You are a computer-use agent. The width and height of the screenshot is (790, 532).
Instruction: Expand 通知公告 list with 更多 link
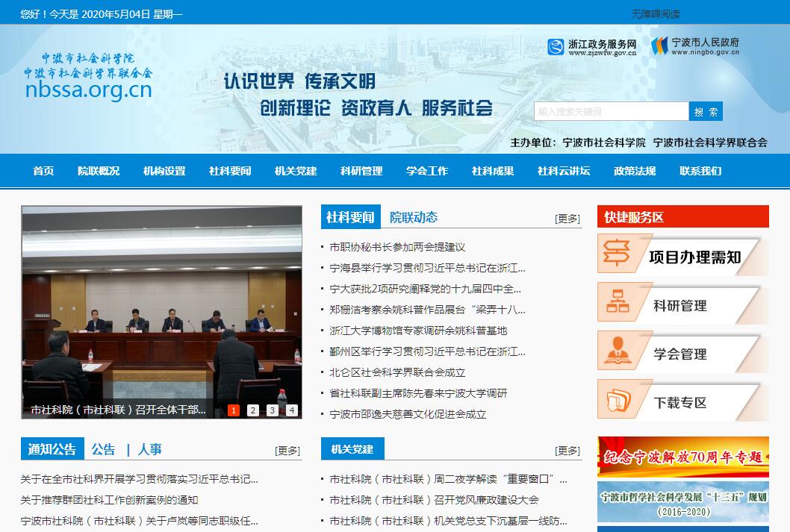287,451
